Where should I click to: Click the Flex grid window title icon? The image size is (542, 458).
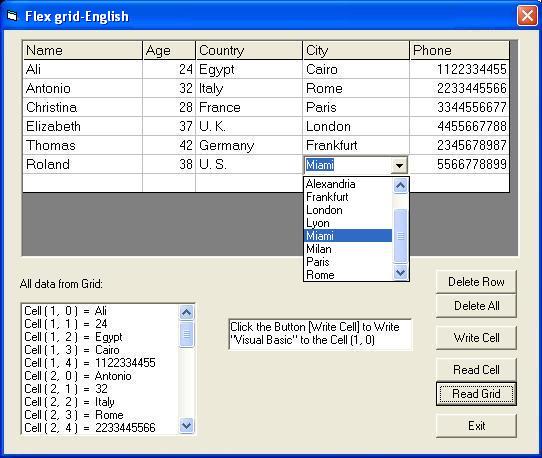12,16
